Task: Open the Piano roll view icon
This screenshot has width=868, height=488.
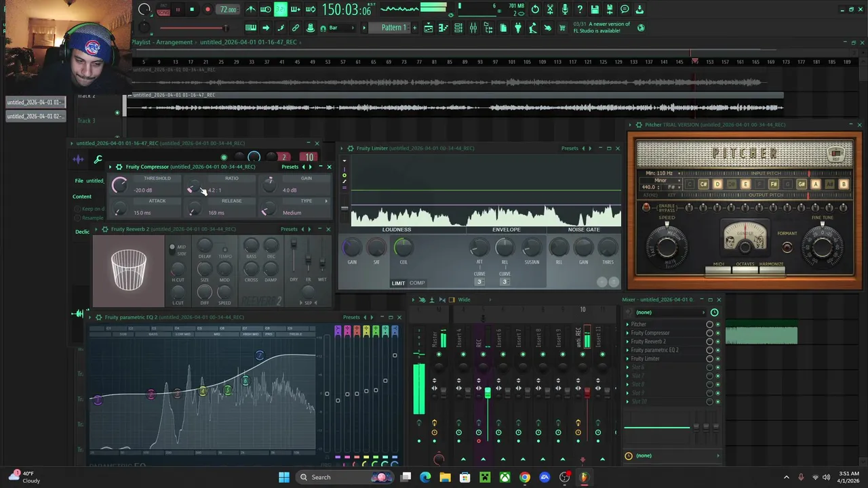Action: click(443, 28)
